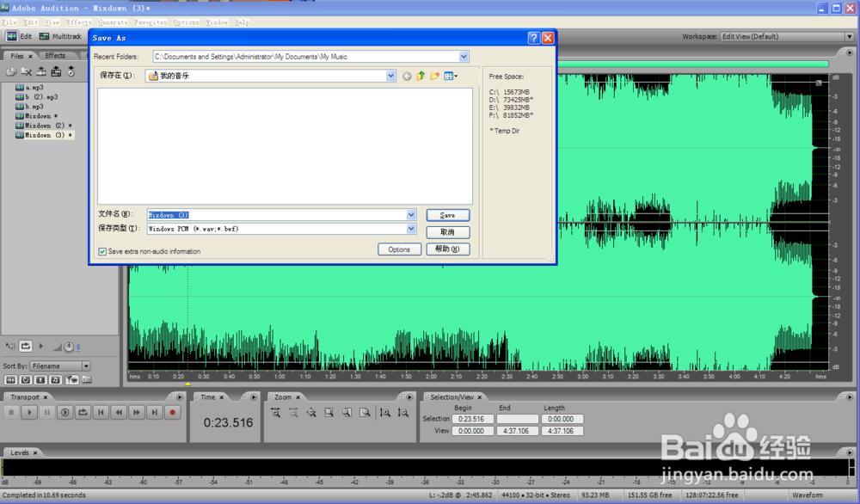Click the red Record button
The image size is (860, 504).
172,413
